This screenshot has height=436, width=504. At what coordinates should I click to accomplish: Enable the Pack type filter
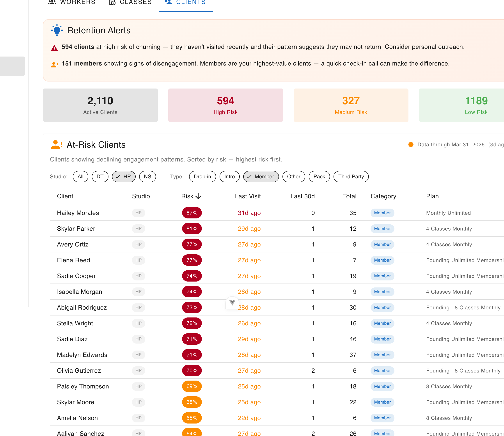(319, 177)
